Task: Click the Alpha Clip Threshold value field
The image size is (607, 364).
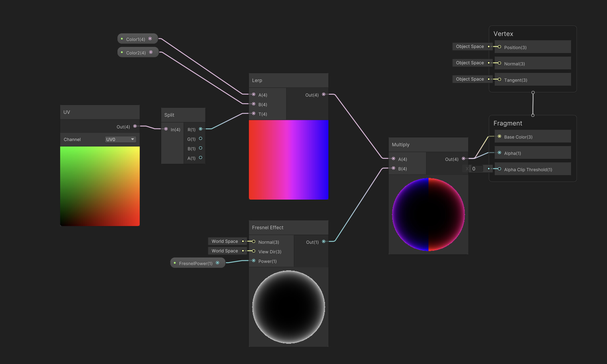Action: click(477, 169)
